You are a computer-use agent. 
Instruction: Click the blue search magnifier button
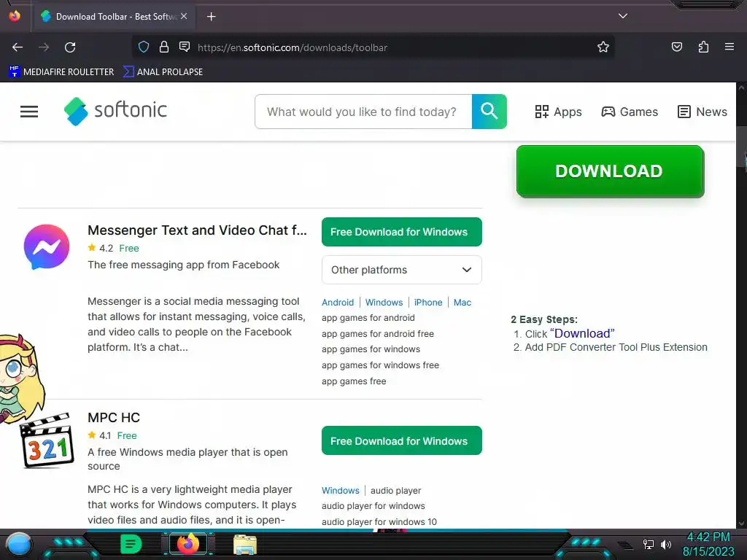click(x=489, y=112)
